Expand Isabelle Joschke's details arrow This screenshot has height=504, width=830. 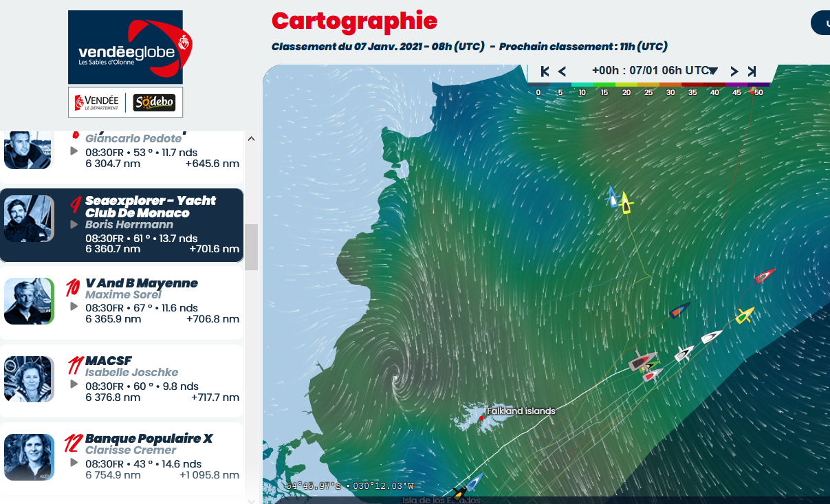pyautogui.click(x=74, y=384)
